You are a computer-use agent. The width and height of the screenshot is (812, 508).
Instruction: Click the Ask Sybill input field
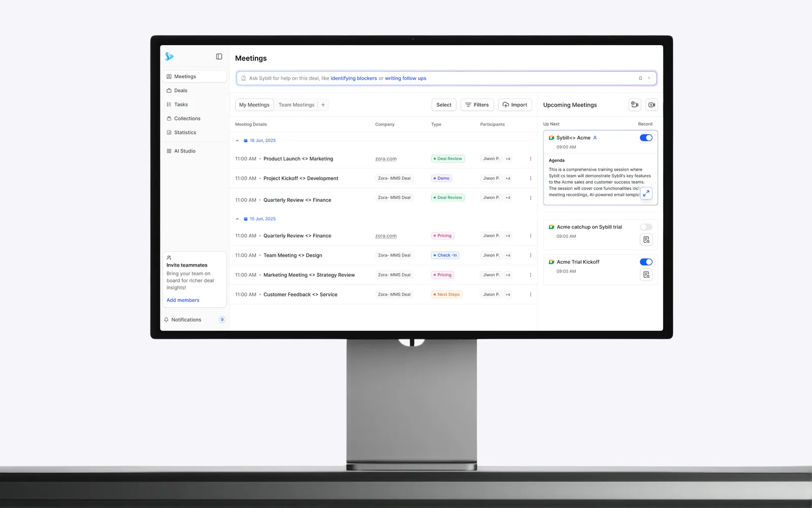pos(447,78)
